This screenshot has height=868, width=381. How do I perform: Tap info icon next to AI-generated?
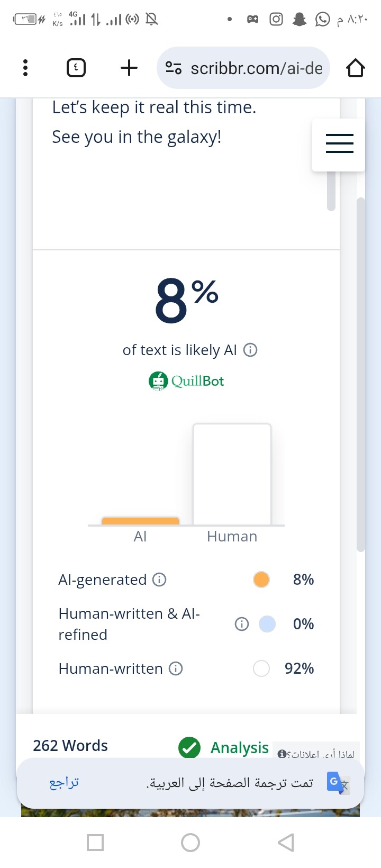159,580
